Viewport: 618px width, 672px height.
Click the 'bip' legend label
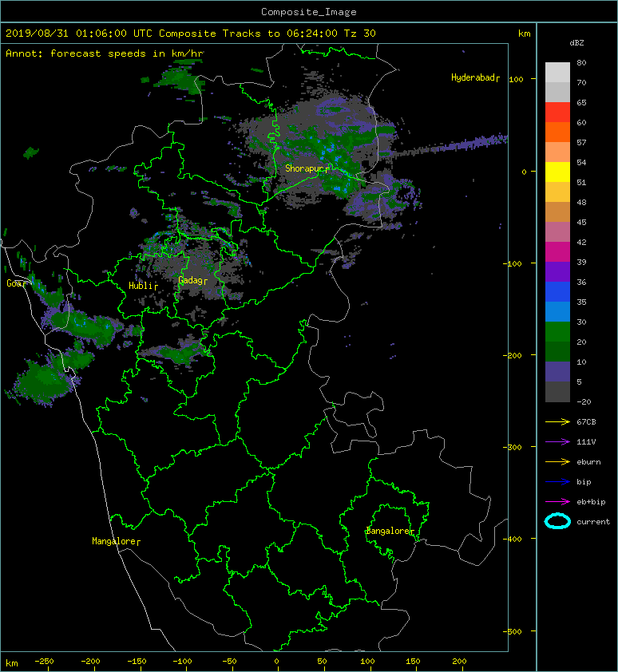[584, 482]
